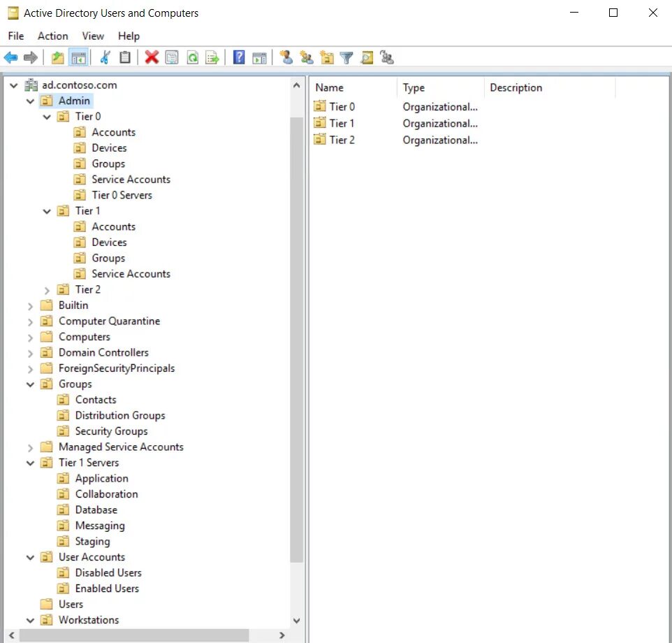
Task: Select Accounts under Tier 1
Action: [114, 226]
